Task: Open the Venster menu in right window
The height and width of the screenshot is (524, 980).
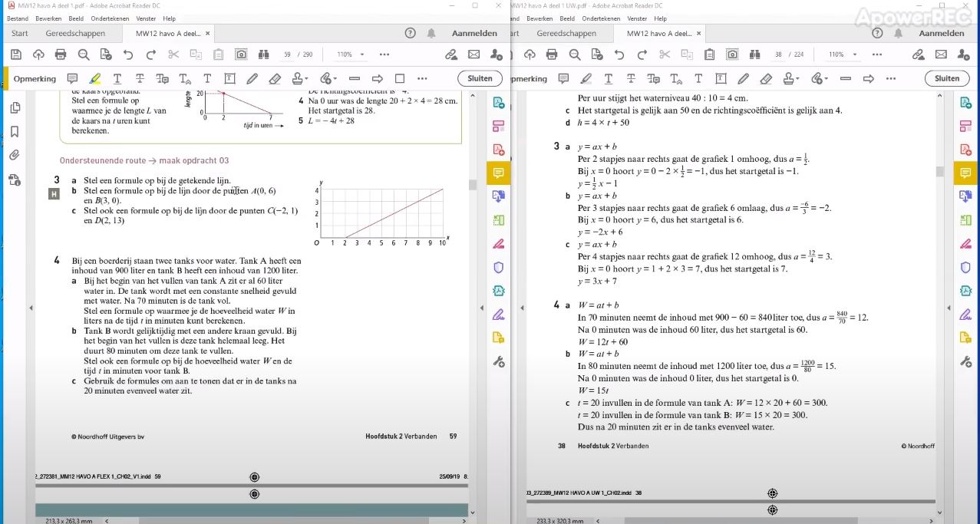Action: [x=637, y=18]
